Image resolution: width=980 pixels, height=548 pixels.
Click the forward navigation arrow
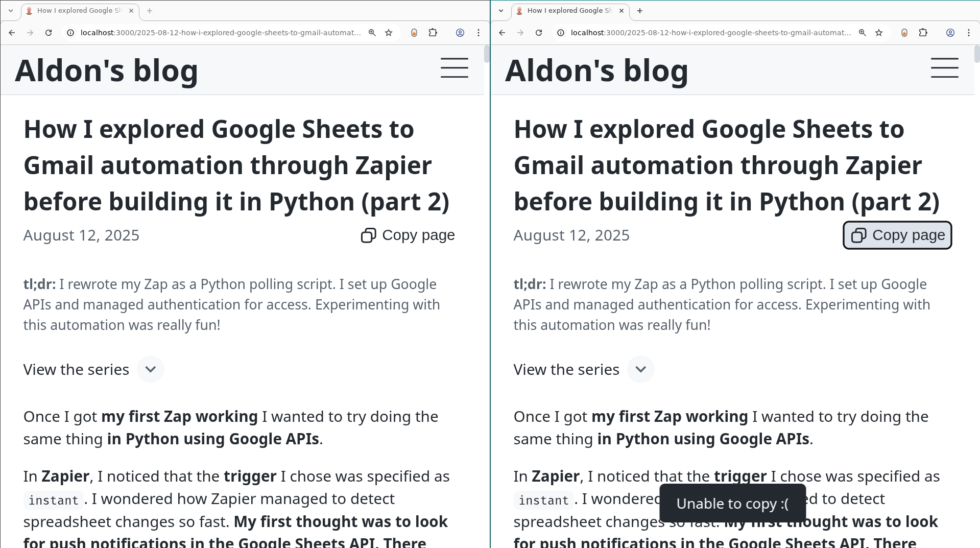point(30,32)
